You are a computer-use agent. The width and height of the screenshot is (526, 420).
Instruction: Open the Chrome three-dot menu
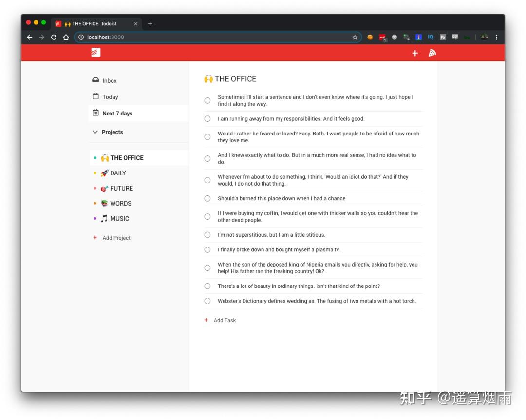(496, 37)
